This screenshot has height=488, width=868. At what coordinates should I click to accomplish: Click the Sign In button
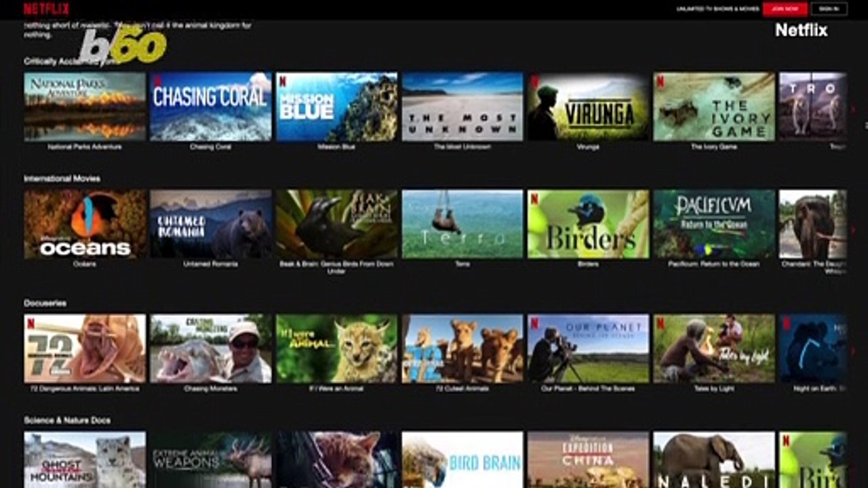pos(829,9)
